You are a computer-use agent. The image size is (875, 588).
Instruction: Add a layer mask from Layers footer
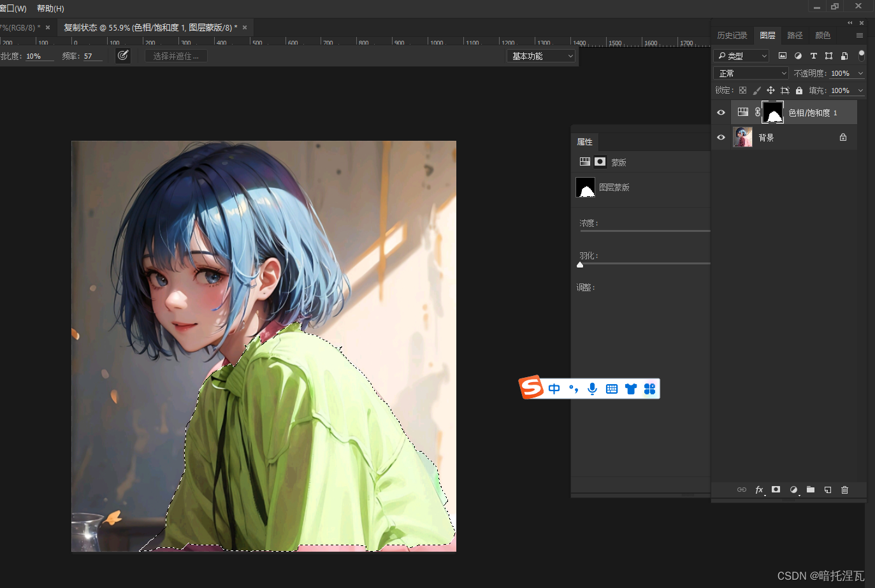click(x=776, y=490)
